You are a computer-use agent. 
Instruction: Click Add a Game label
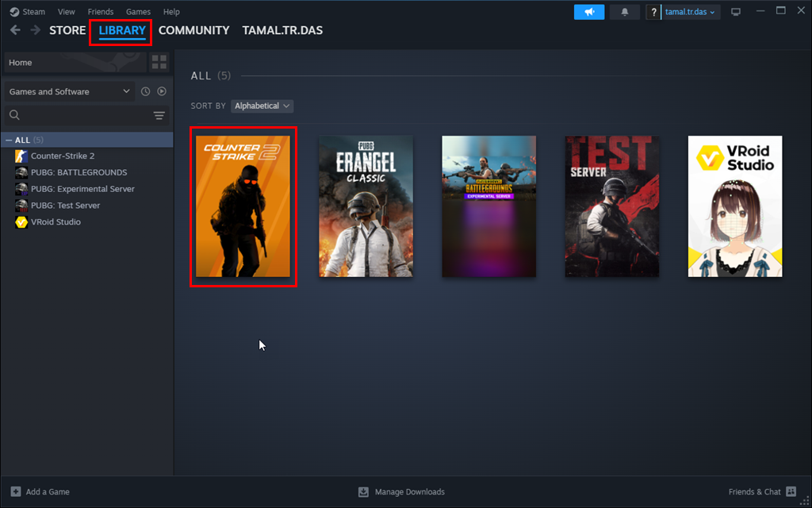pyautogui.click(x=48, y=491)
